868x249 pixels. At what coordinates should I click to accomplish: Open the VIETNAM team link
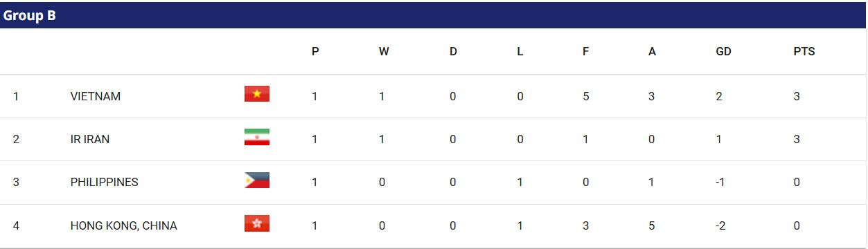pos(96,96)
